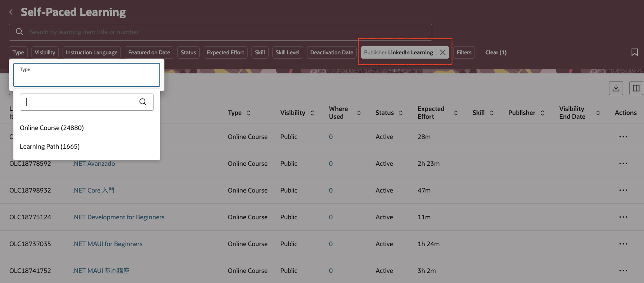Click item number OLC18741752

(x=30, y=271)
